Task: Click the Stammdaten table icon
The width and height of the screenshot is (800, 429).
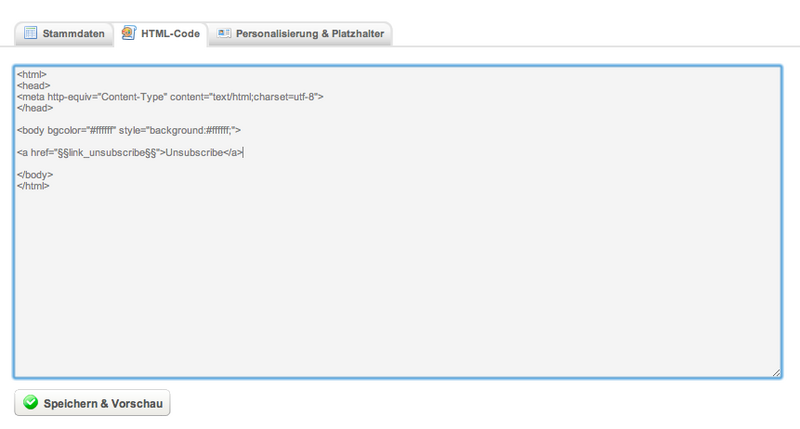Action: click(x=31, y=33)
